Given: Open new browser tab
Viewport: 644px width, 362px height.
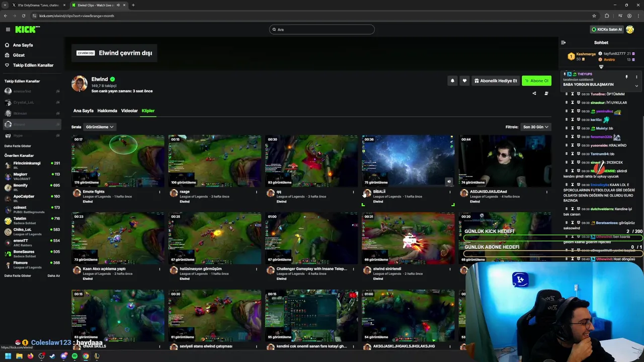Looking at the screenshot, I should pyautogui.click(x=133, y=5).
